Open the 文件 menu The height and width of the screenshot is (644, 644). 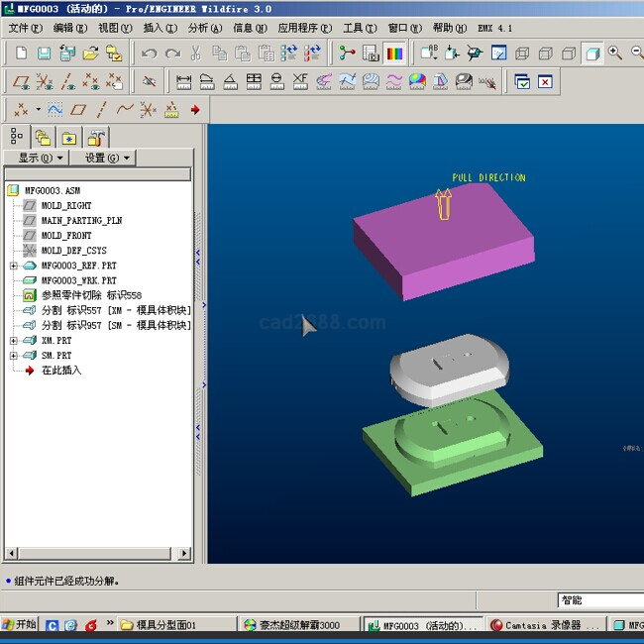(25, 28)
